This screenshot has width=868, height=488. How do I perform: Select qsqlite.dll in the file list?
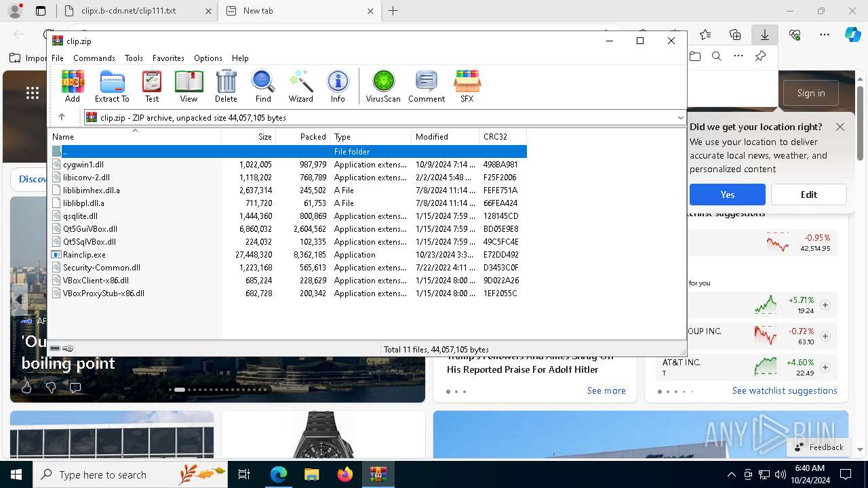(288, 216)
